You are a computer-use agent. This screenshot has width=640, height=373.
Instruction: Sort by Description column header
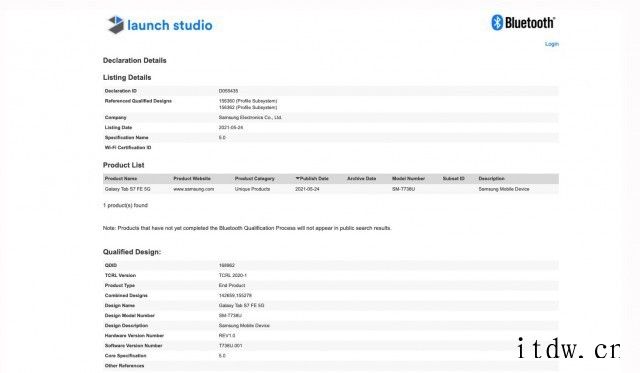pos(491,179)
